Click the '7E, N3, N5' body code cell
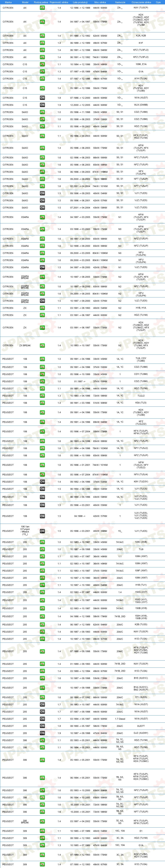165x868 pixels. coord(120,822)
